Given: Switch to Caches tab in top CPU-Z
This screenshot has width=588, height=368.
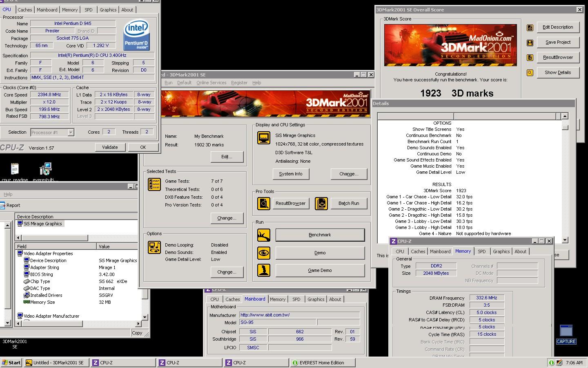Looking at the screenshot, I should tap(25, 10).
